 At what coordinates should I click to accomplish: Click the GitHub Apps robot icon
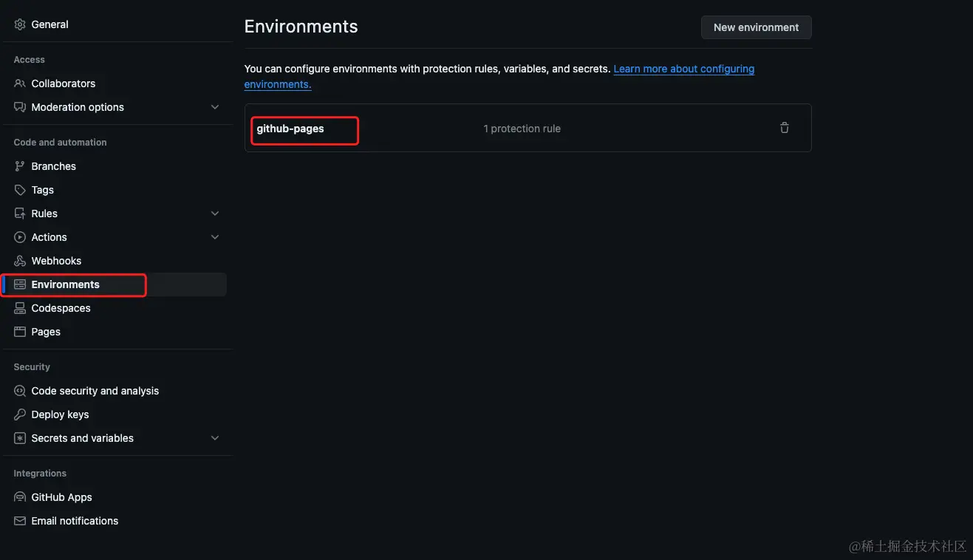click(x=20, y=497)
